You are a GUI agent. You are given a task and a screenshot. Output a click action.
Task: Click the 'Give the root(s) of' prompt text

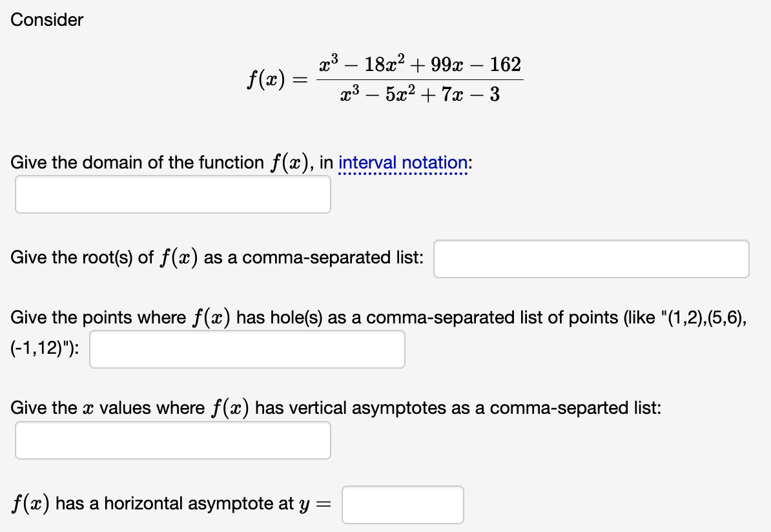82,258
